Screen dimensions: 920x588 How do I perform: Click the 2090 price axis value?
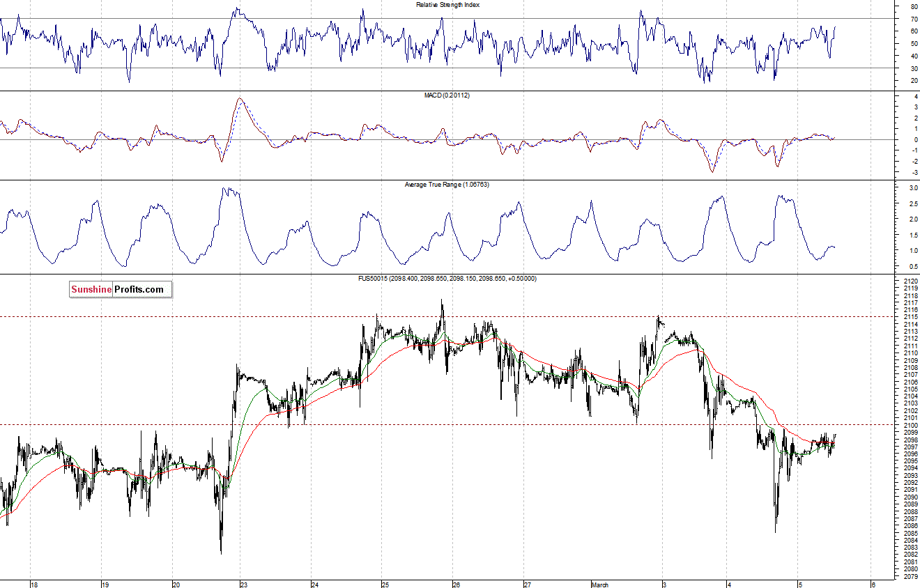[x=910, y=497]
